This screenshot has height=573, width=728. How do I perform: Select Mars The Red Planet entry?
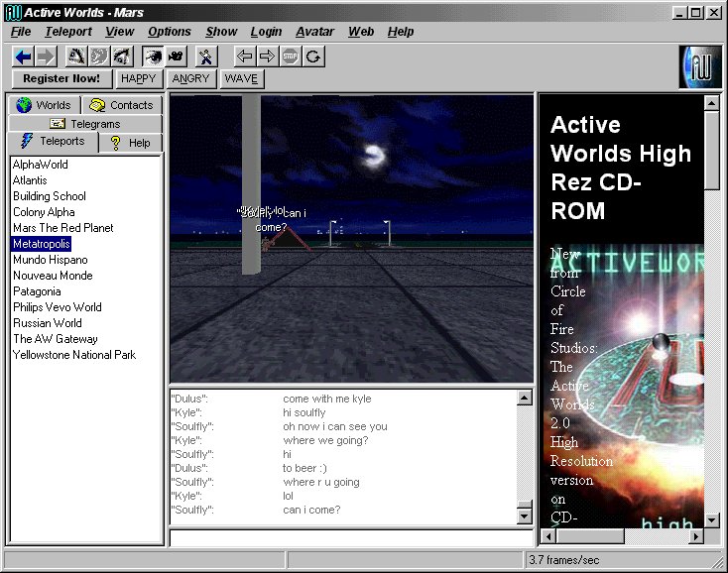(63, 228)
